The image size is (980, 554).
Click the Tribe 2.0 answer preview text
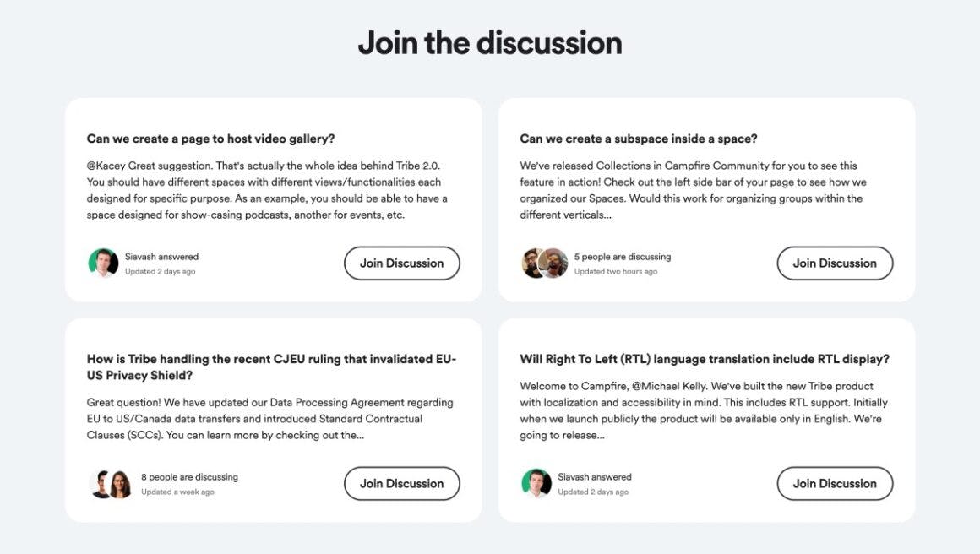266,190
